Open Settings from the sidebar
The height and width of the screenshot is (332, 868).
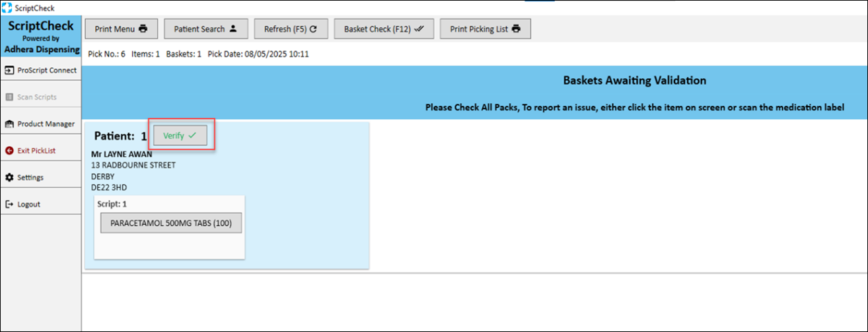point(40,177)
